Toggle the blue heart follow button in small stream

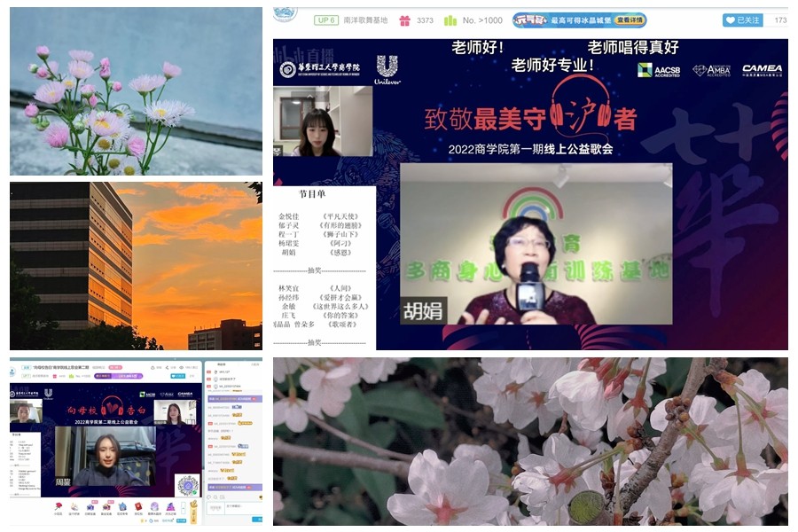[x=178, y=376]
